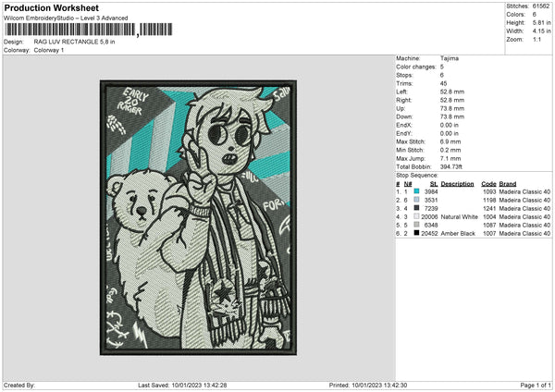
Task: Click the Width value 4.15 in
Action: click(541, 31)
